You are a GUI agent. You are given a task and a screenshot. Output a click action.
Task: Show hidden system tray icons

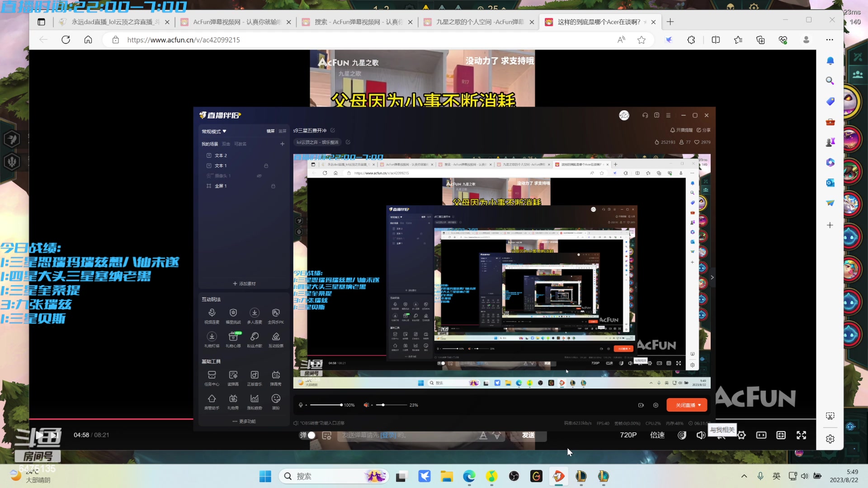(x=744, y=476)
